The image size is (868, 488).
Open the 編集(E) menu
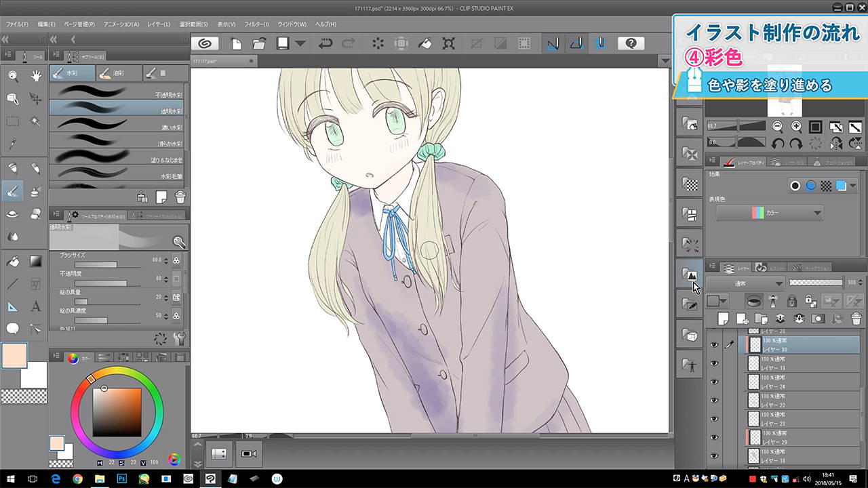point(47,24)
